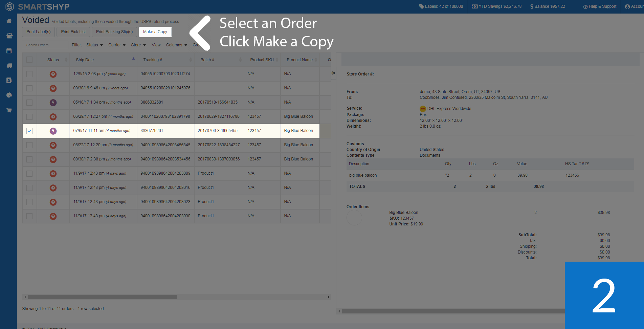Image resolution: width=644 pixels, height=329 pixels.
Task: Click the Big Blue Baloon order item thumbnail
Action: coord(354,218)
